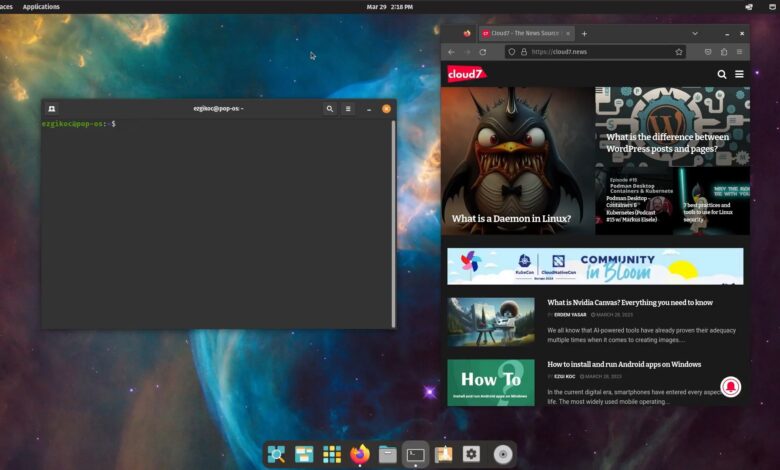Click the site padlock icon
This screenshot has width=780, height=470.
pos(524,52)
